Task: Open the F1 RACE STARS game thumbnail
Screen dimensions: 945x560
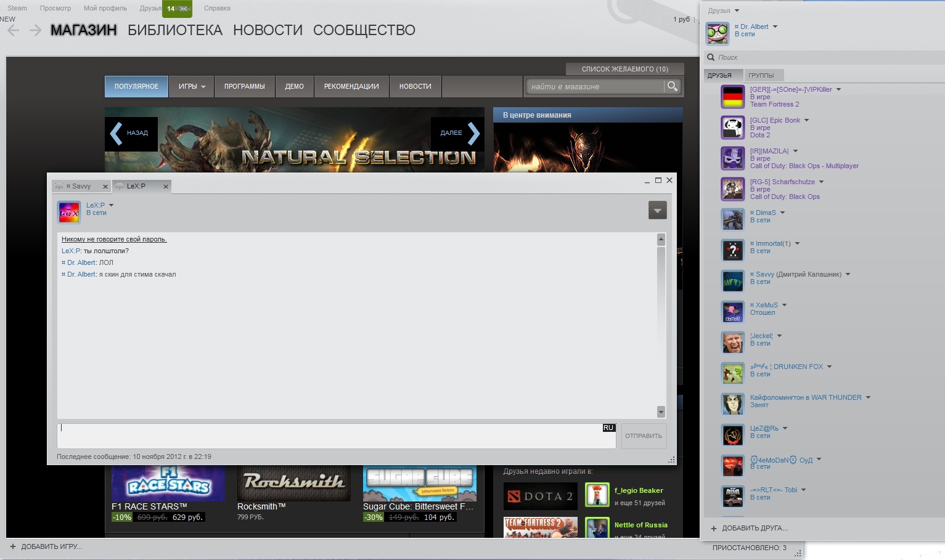Action: click(x=168, y=483)
